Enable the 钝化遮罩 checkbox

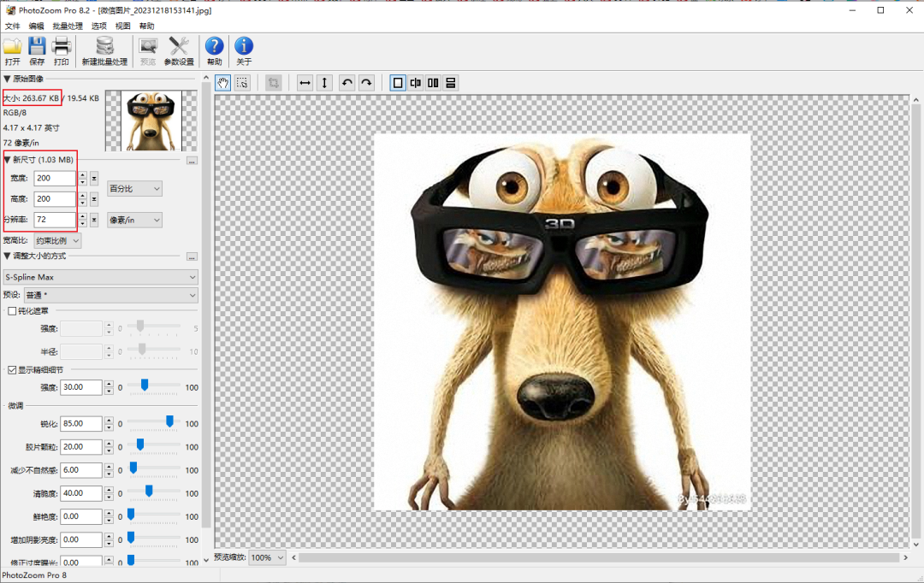[x=12, y=311]
